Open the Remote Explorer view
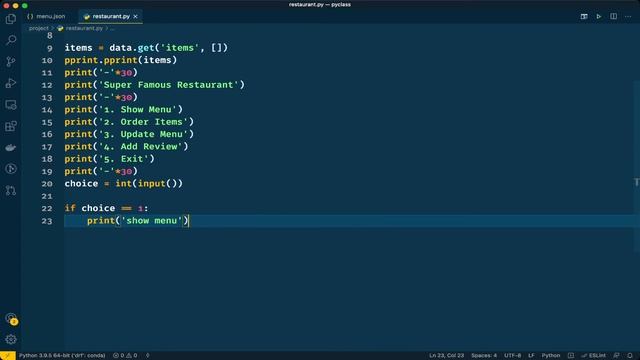 point(11,104)
